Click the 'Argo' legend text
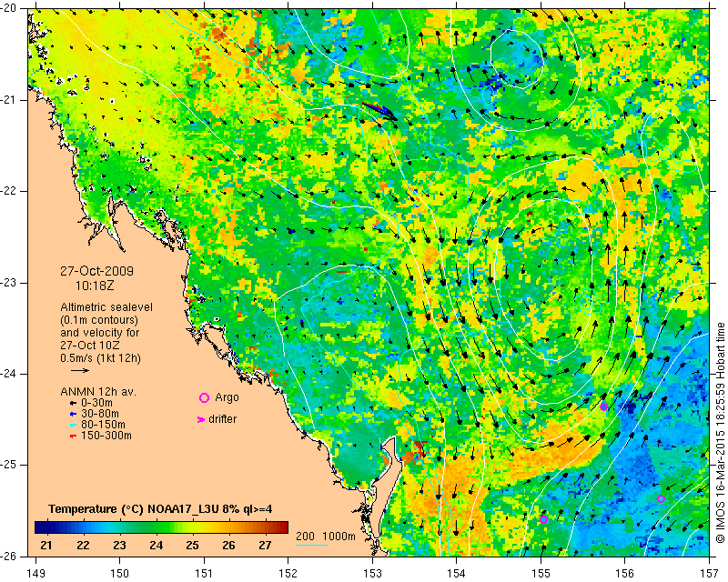 click(227, 397)
